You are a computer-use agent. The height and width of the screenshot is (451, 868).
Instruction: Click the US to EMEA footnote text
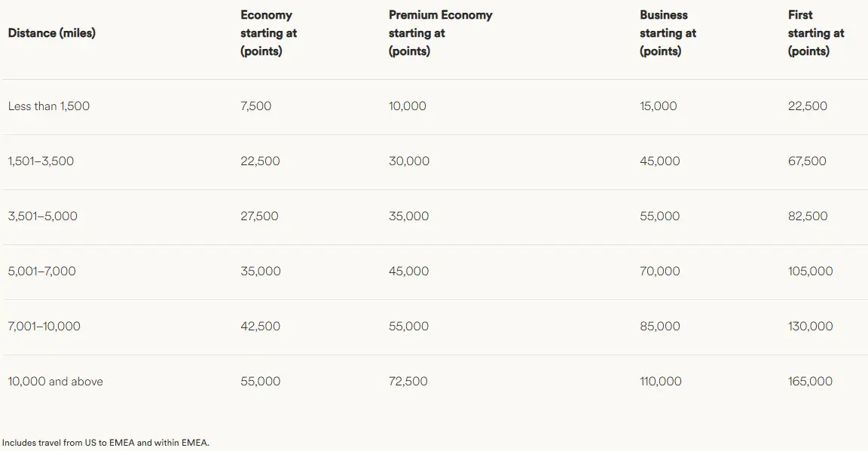point(105,443)
